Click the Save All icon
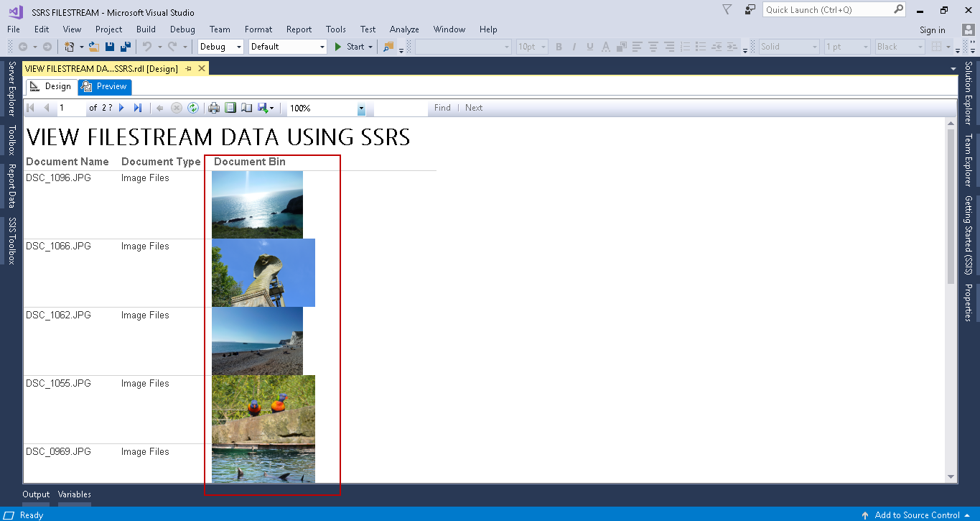 126,47
